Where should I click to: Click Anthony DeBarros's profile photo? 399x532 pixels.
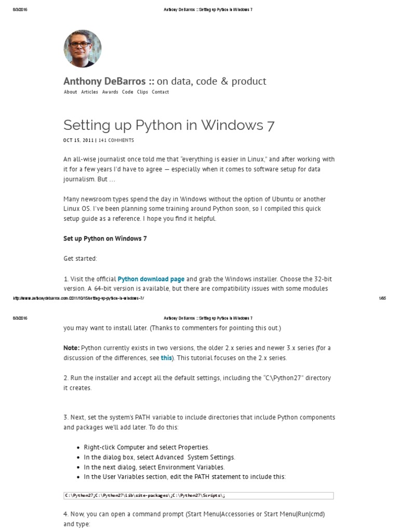[83, 49]
